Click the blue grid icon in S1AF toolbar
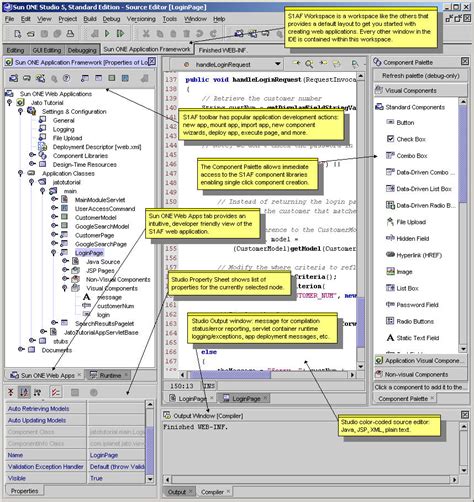 [125, 78]
